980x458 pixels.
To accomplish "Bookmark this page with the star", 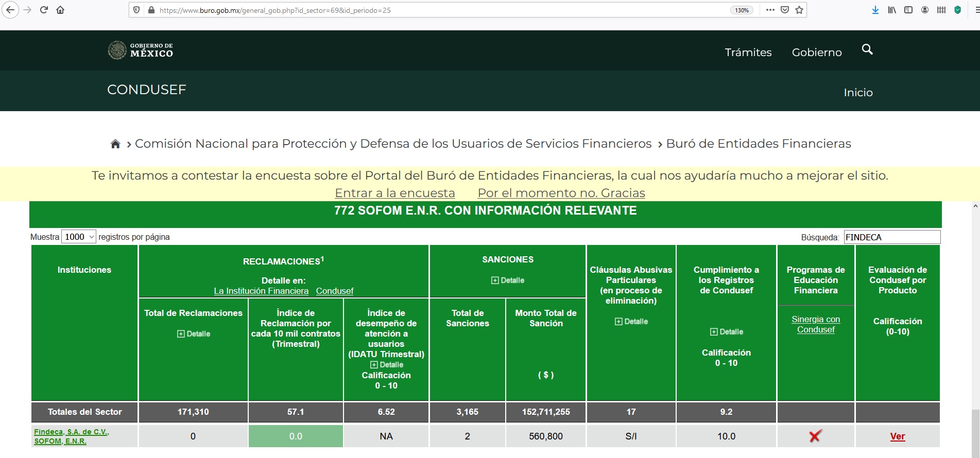I will [x=799, y=10].
